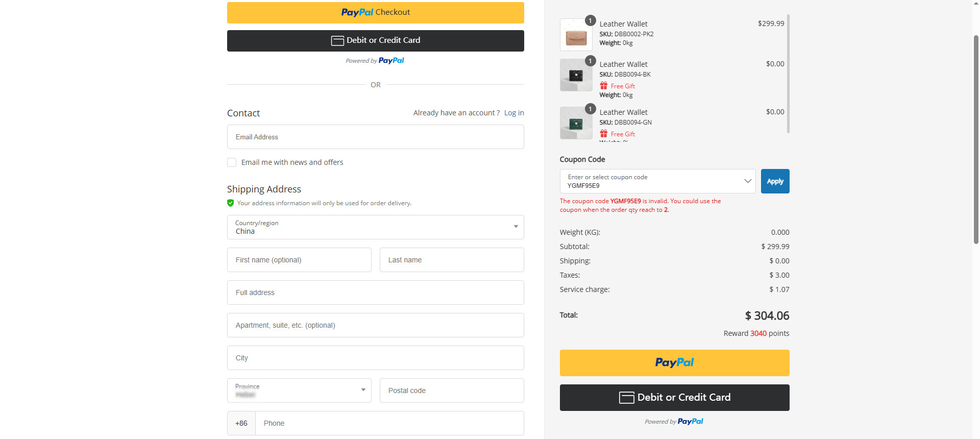
Task: Click the Subtotal $ 299.99 value
Action: pos(775,247)
